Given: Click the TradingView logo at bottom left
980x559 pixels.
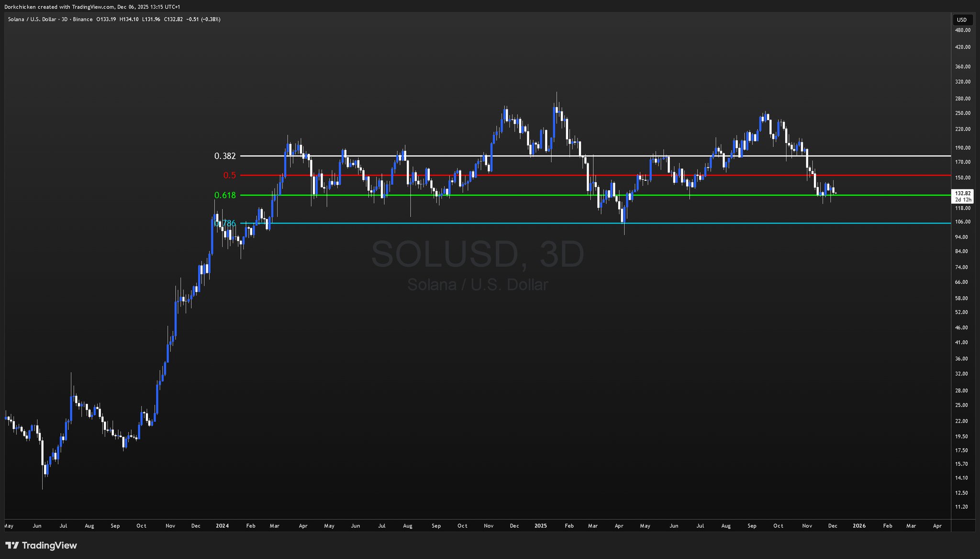Looking at the screenshot, I should tap(41, 546).
